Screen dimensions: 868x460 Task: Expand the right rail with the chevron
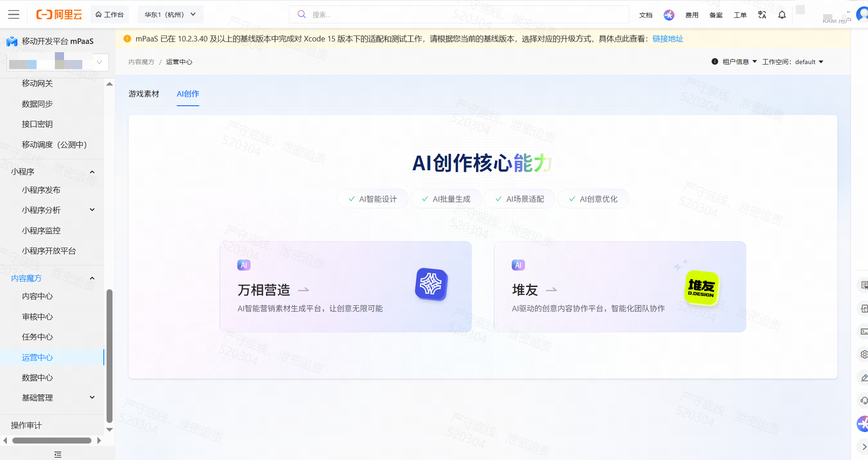point(864,447)
